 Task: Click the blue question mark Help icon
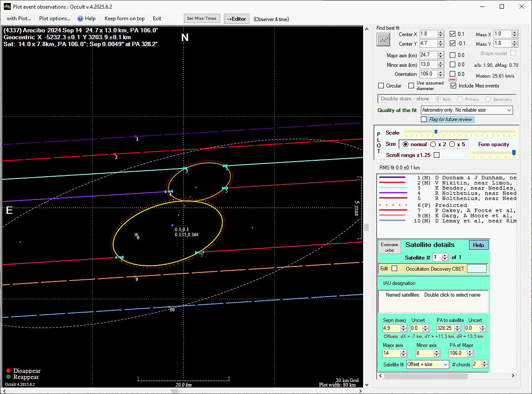(x=80, y=19)
